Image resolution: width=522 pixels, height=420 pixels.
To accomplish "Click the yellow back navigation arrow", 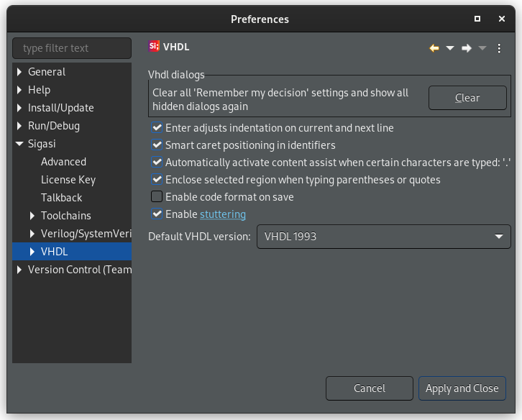I will click(x=434, y=48).
